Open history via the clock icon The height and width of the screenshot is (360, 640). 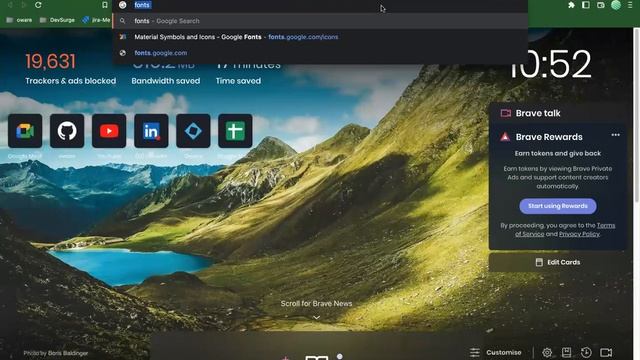pos(586,352)
